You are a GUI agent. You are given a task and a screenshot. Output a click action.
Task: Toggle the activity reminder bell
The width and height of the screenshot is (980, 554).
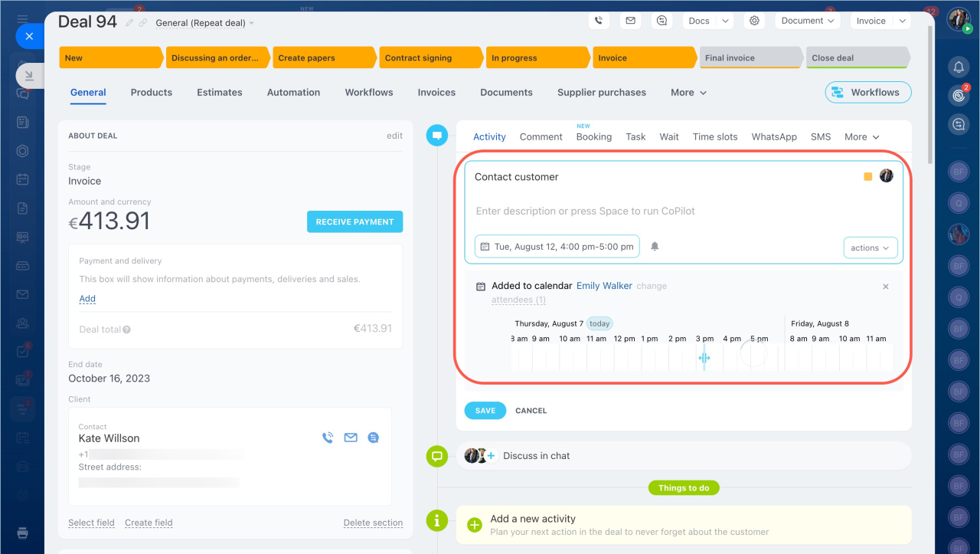pos(655,247)
